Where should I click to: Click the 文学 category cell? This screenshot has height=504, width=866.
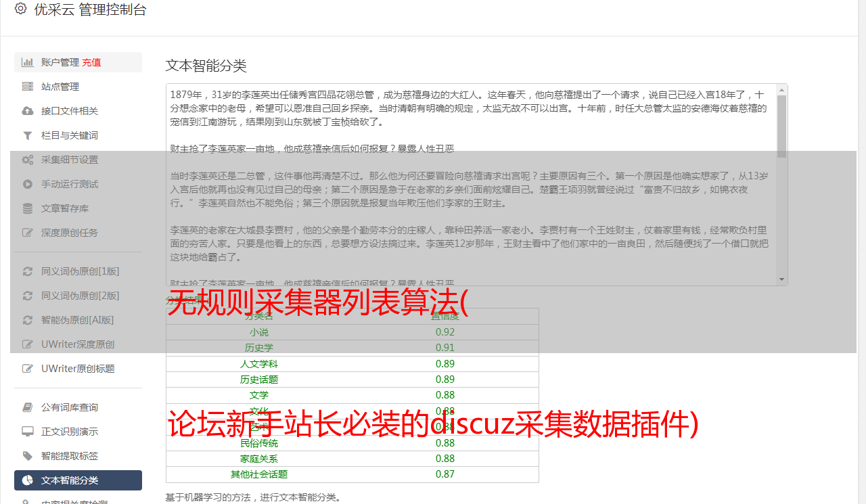(259, 395)
